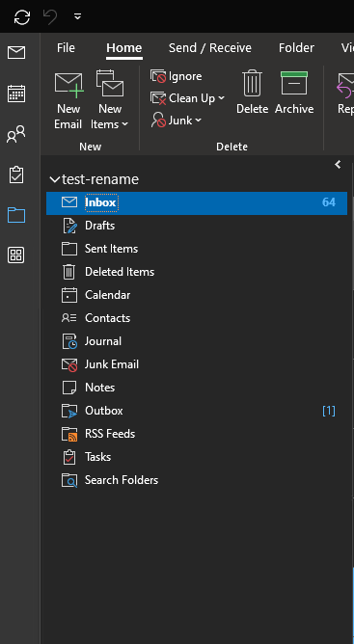Open the New Items dropdown

click(109, 101)
